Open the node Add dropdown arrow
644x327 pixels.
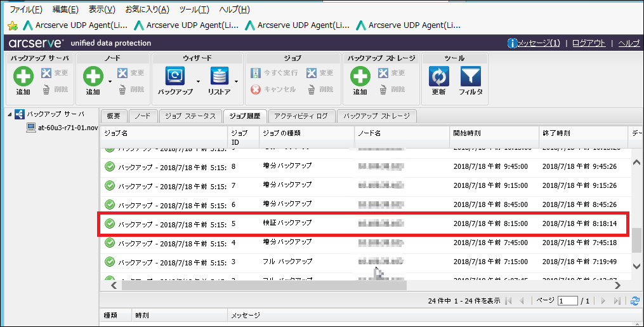click(x=110, y=81)
